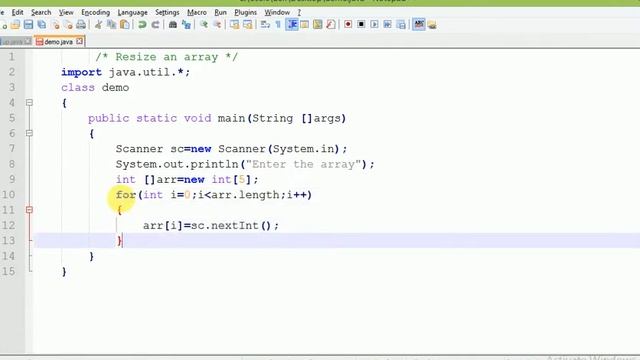The width and height of the screenshot is (640, 360).
Task: Click the icon right of Indent Guide
Action: point(304,24)
